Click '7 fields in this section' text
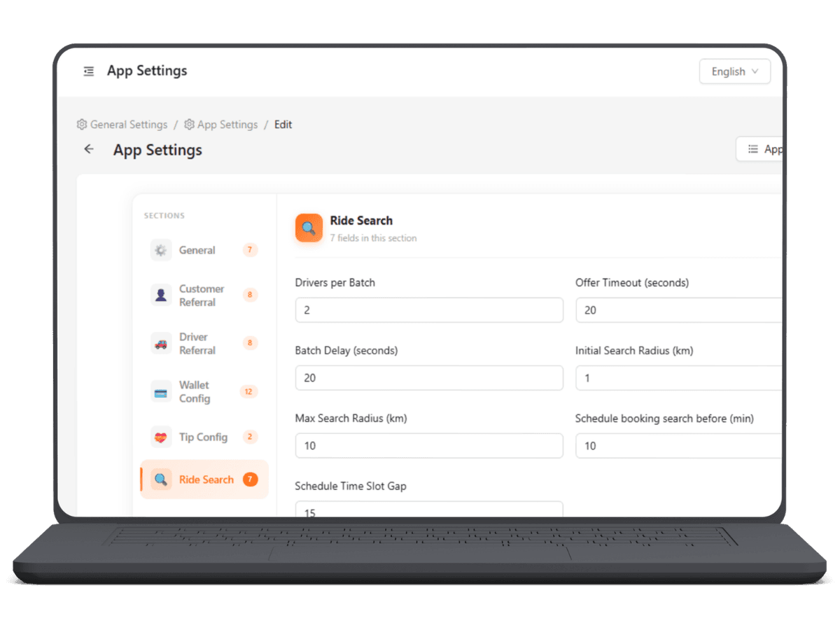Image resolution: width=840 pixels, height=630 pixels. [x=373, y=238]
